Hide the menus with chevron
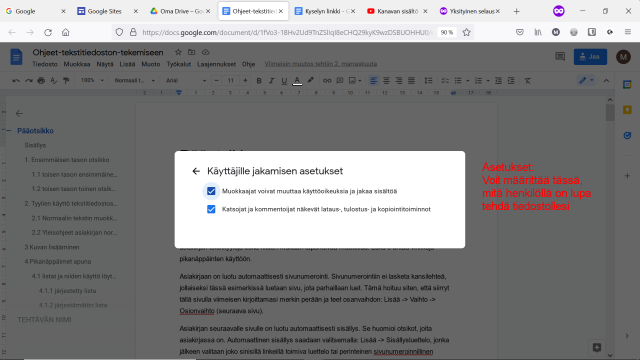640x360 pixels. [x=606, y=81]
